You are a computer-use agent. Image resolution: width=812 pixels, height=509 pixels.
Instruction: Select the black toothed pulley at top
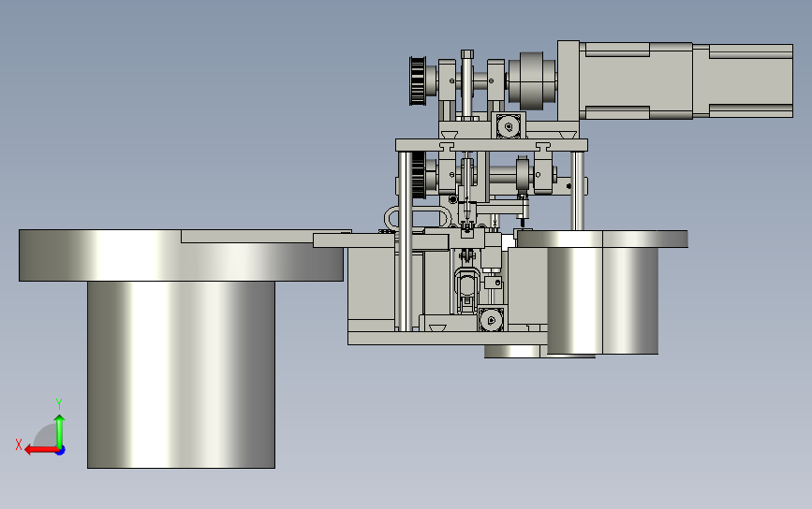418,81
